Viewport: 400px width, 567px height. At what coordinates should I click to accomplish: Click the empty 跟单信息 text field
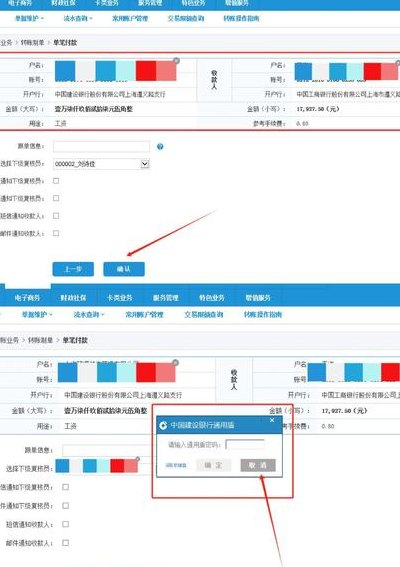pos(101,146)
